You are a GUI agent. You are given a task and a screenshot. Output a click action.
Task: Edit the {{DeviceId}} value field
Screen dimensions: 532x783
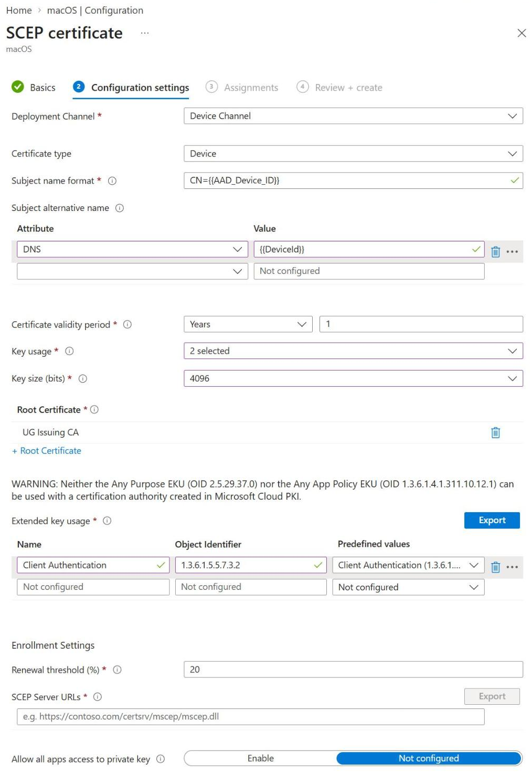coord(369,249)
